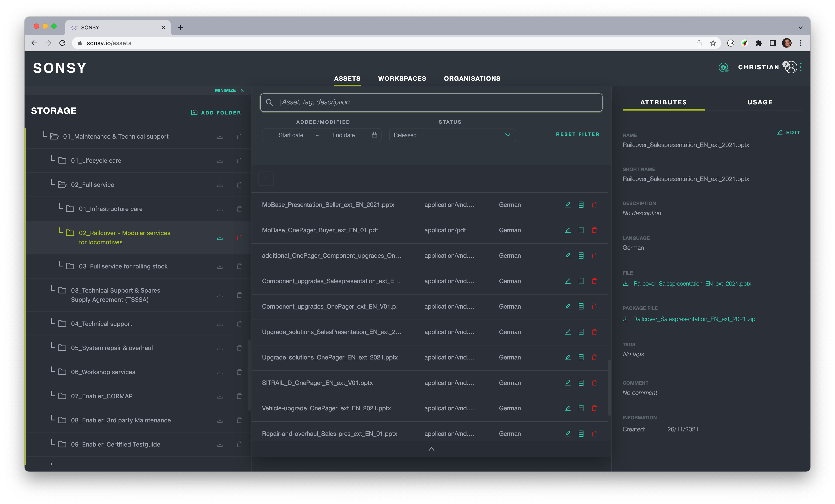Viewport: 835px width, 504px height.
Task: Download the 01_Lifecycle care folder
Action: pyautogui.click(x=220, y=161)
